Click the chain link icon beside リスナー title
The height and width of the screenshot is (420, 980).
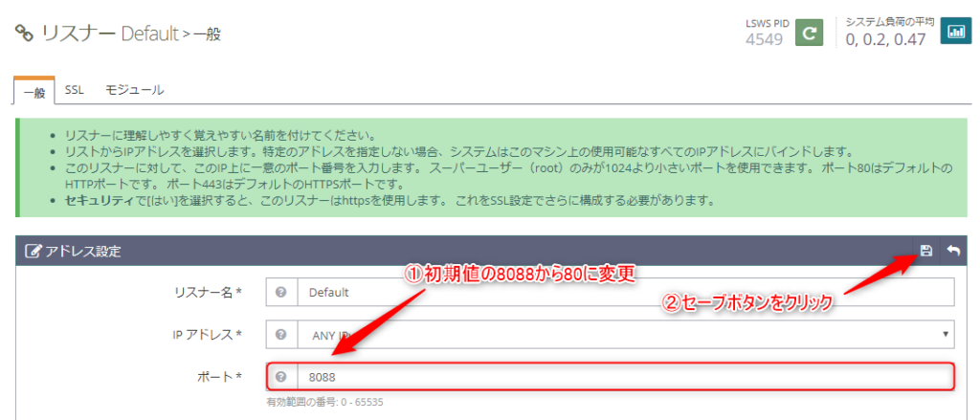(x=24, y=34)
